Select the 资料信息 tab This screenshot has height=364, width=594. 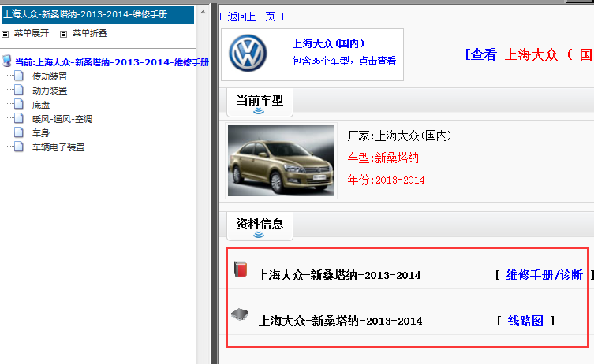tap(260, 226)
